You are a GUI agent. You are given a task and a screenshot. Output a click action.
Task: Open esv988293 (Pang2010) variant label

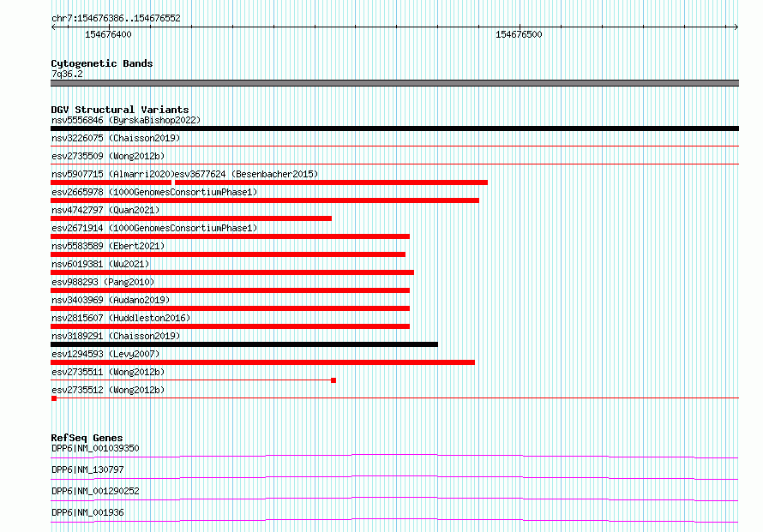pos(103,282)
